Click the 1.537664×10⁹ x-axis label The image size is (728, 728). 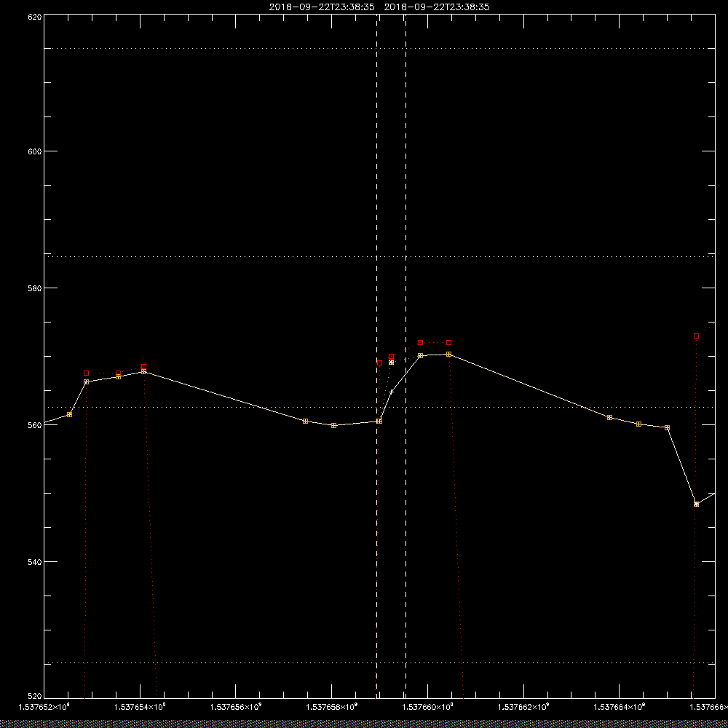[620, 707]
